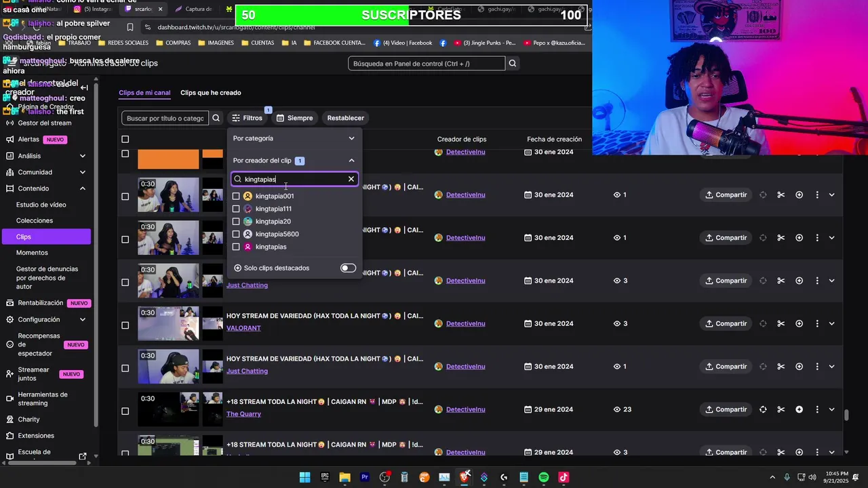Check the kingtapia001 creator checkbox
Image resolution: width=868 pixels, height=488 pixels.
click(x=236, y=196)
